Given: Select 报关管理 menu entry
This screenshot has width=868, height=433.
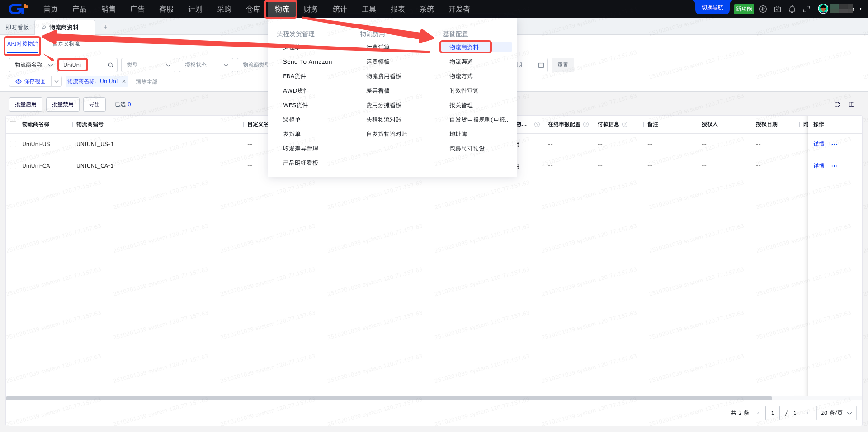Looking at the screenshot, I should point(461,105).
